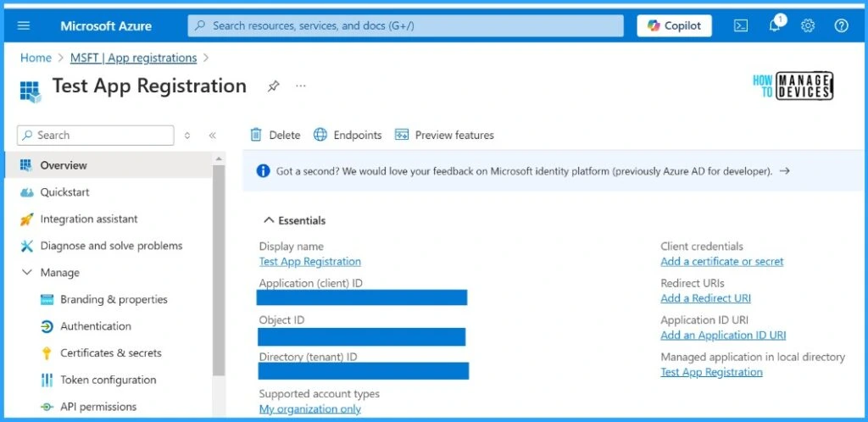Open Display name link Test App Registration

310,262
